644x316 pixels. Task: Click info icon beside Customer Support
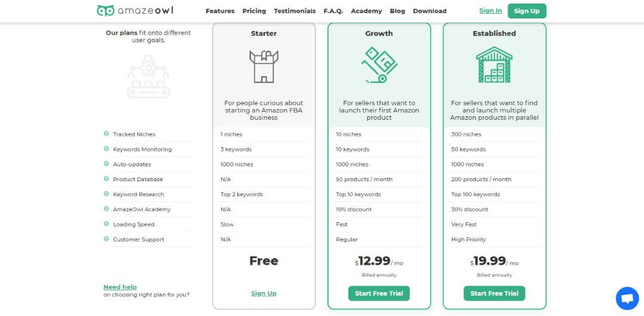click(x=106, y=238)
